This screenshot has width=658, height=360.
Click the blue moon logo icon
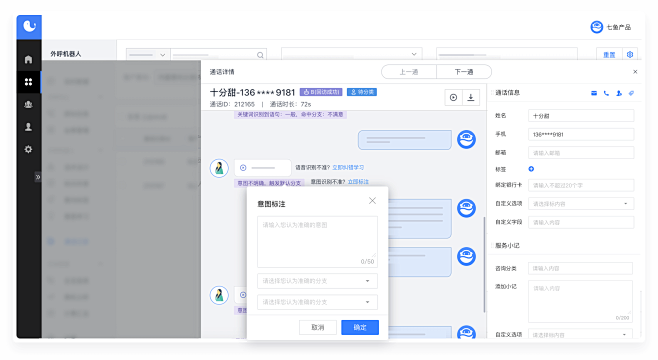point(29,27)
